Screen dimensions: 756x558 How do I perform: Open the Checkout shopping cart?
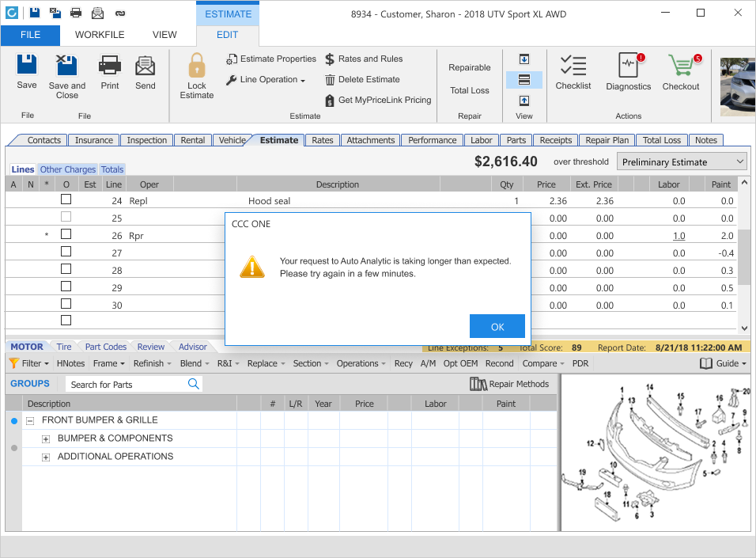[679, 71]
